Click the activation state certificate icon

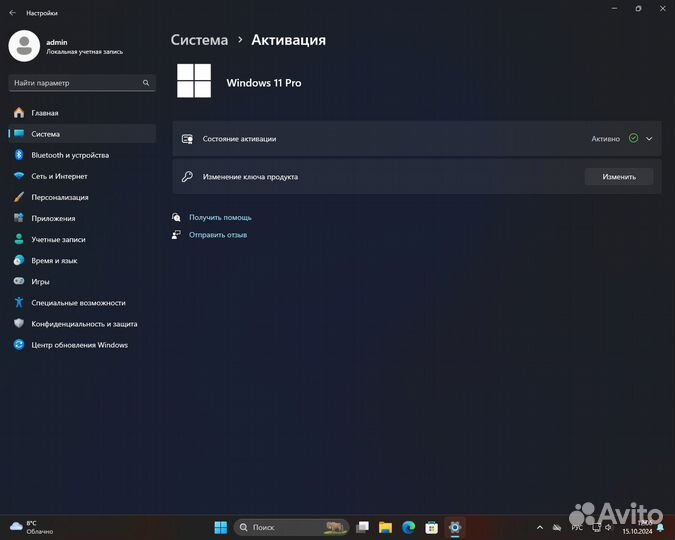pyautogui.click(x=187, y=139)
